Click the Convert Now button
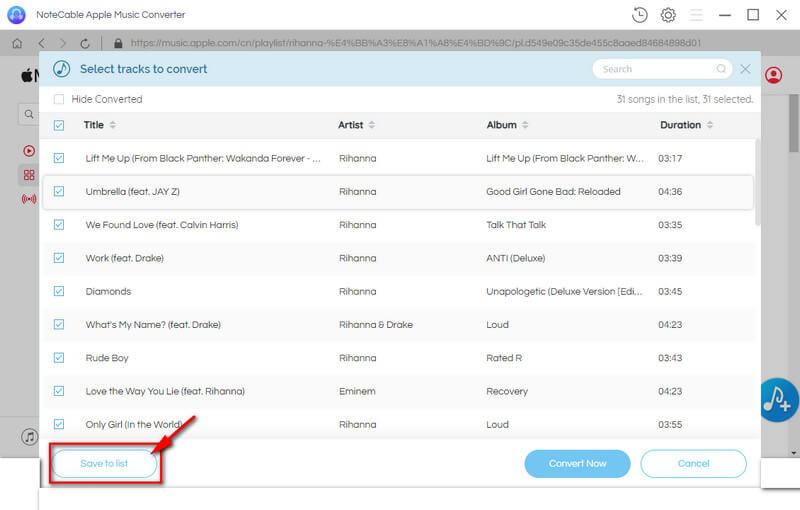This screenshot has height=510, width=800. pyautogui.click(x=578, y=464)
